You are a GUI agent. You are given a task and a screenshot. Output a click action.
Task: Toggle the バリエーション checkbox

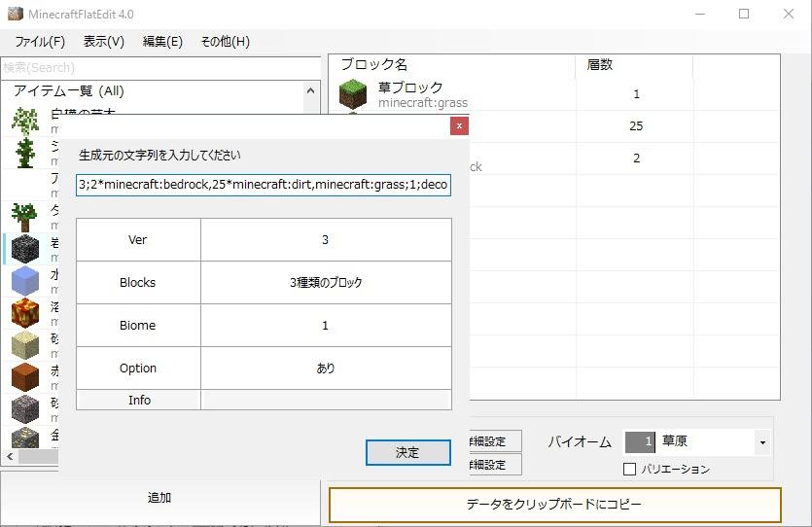point(629,469)
